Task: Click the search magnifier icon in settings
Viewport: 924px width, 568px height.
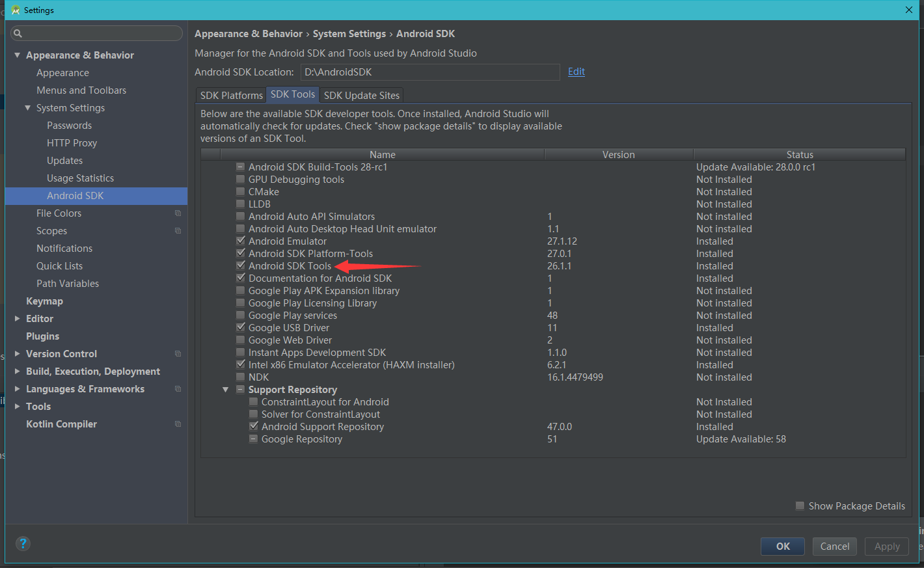Action: (18, 33)
